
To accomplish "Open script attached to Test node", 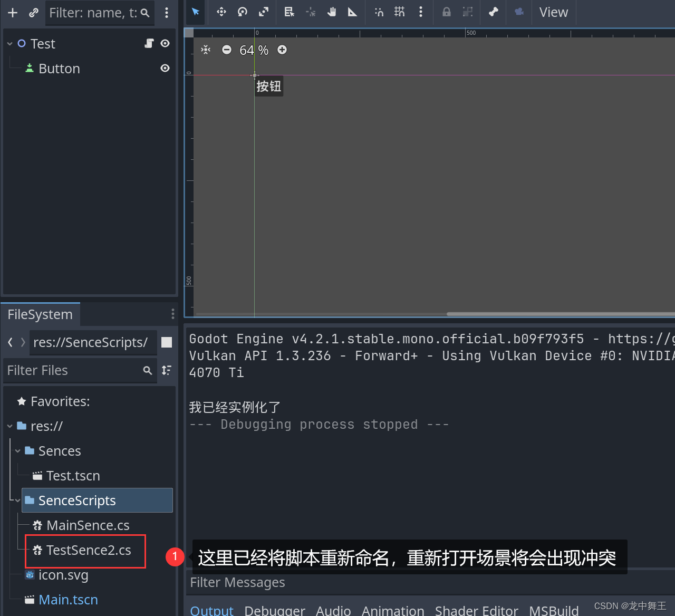I will click(149, 43).
